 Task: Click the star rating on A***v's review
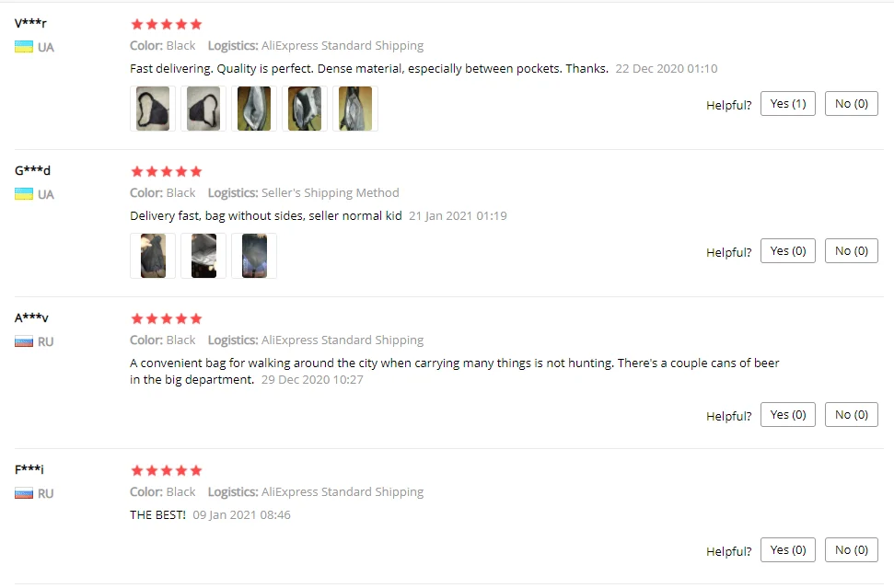click(167, 318)
